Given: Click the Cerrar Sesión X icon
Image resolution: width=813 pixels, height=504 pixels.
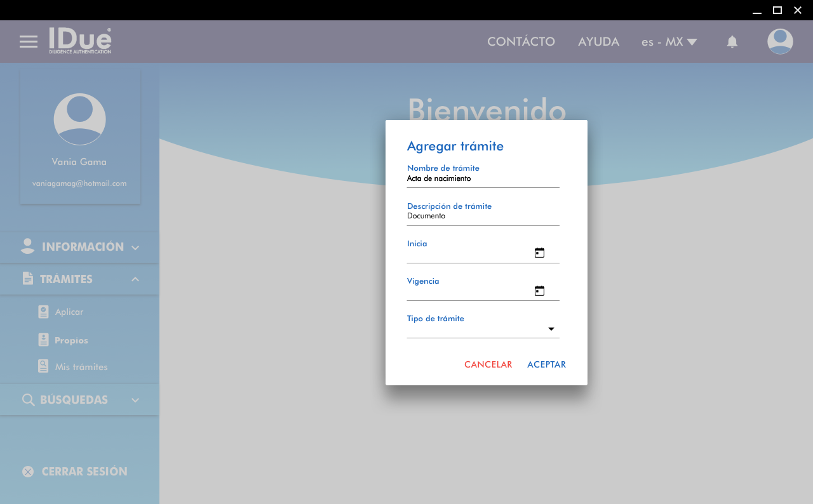Looking at the screenshot, I should [28, 472].
